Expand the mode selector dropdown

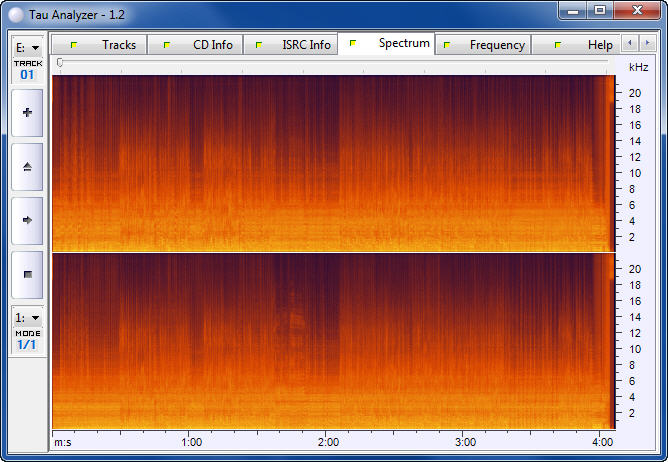click(x=27, y=317)
